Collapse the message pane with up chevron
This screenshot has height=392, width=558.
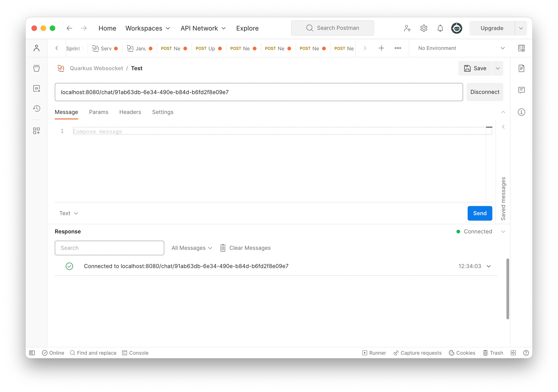(x=503, y=112)
